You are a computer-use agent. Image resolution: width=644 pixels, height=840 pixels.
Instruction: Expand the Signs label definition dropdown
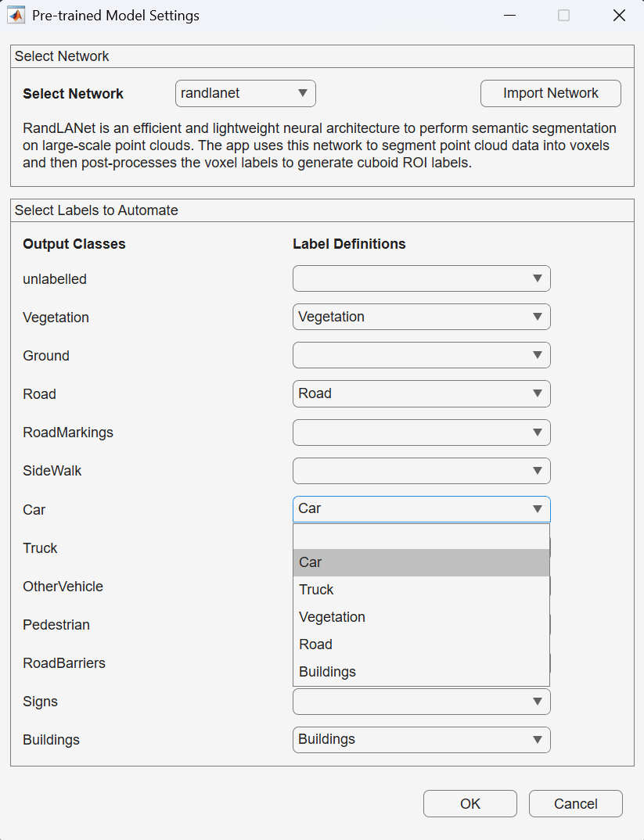422,702
